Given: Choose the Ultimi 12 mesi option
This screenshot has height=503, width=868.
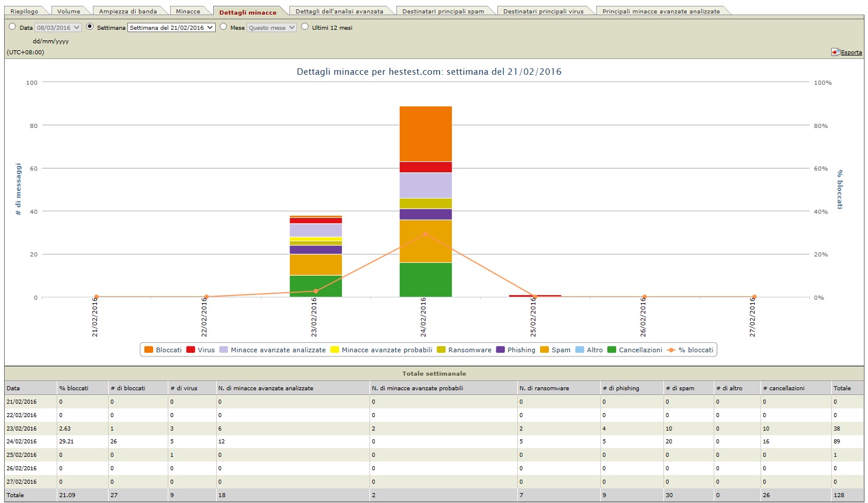Looking at the screenshot, I should 305,27.
